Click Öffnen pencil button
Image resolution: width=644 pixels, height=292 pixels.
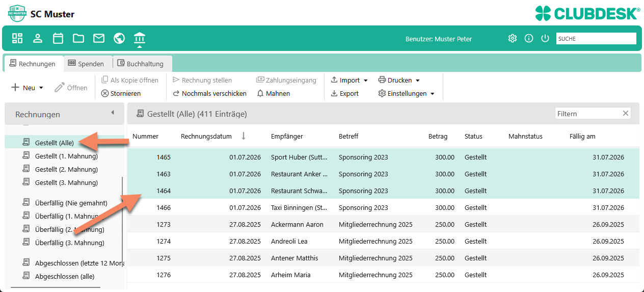click(71, 88)
